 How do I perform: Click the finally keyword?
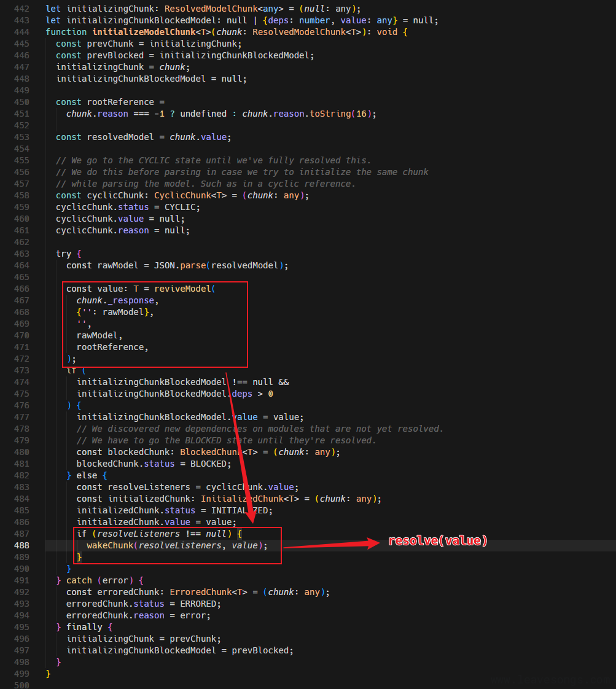coord(84,627)
